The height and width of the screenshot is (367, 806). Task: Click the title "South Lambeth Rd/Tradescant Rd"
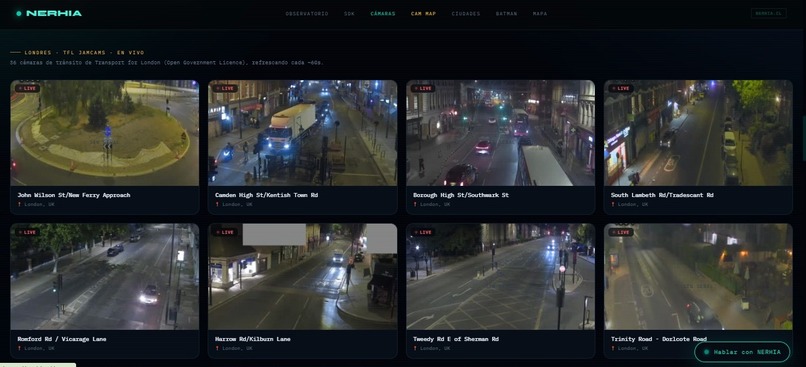pyautogui.click(x=662, y=195)
